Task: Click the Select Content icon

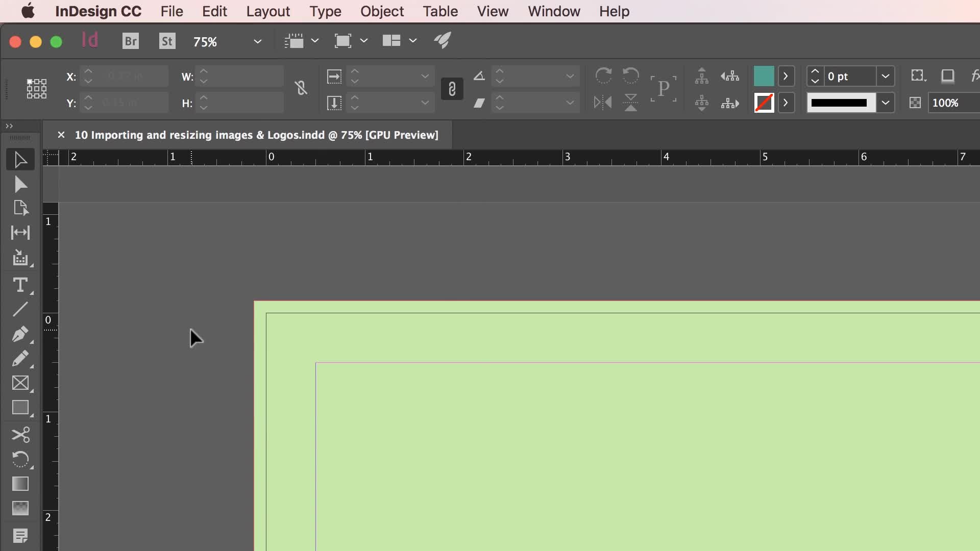Action: click(x=702, y=103)
